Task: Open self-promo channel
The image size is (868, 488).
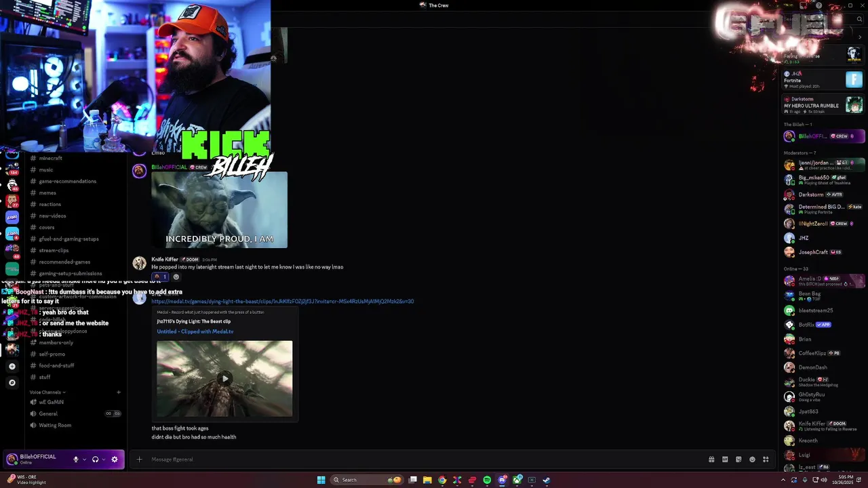Action: click(x=75, y=354)
